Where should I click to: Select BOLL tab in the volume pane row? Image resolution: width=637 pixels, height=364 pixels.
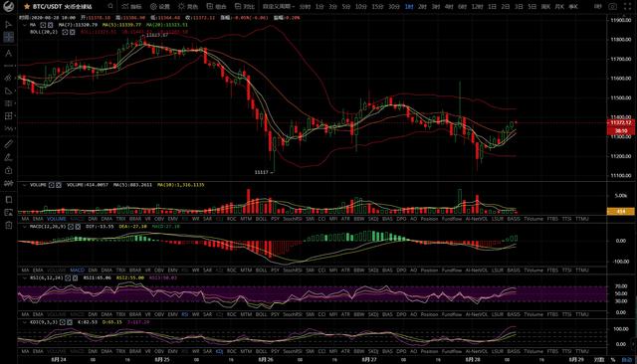pos(261,219)
